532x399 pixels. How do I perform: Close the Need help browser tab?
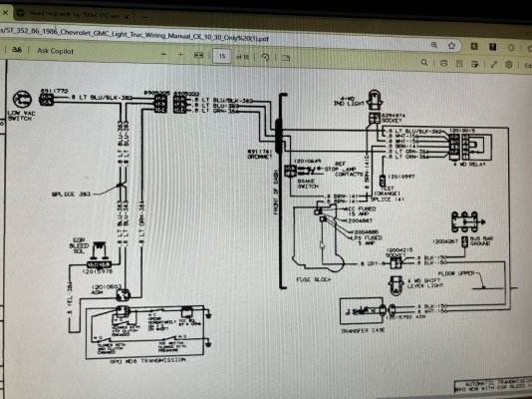click(126, 16)
